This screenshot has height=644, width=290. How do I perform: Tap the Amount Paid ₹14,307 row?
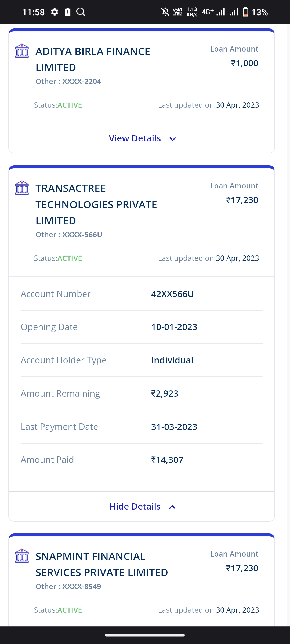point(142,460)
